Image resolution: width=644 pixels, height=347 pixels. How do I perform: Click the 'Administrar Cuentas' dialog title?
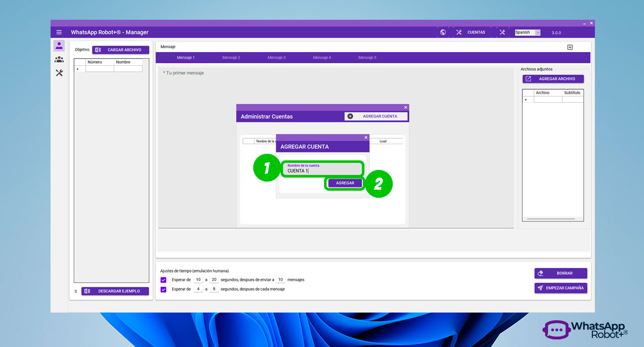point(266,116)
